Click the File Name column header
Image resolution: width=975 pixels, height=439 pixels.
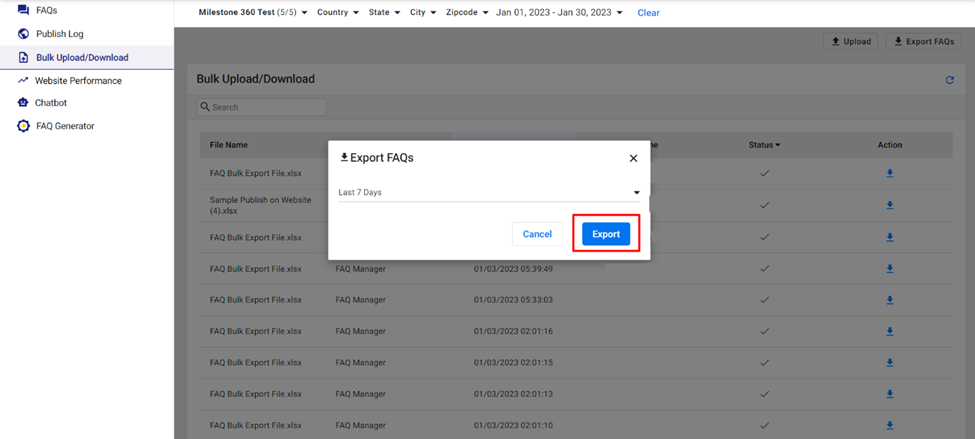229,145
